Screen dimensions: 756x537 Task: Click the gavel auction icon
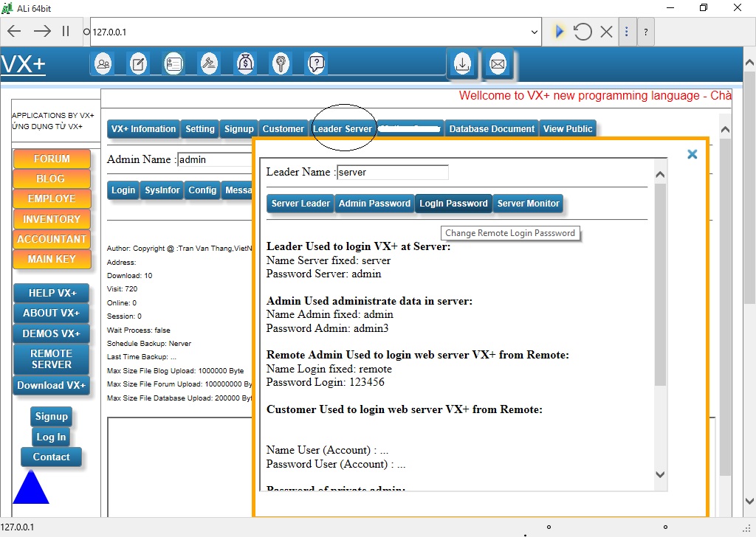click(x=210, y=64)
